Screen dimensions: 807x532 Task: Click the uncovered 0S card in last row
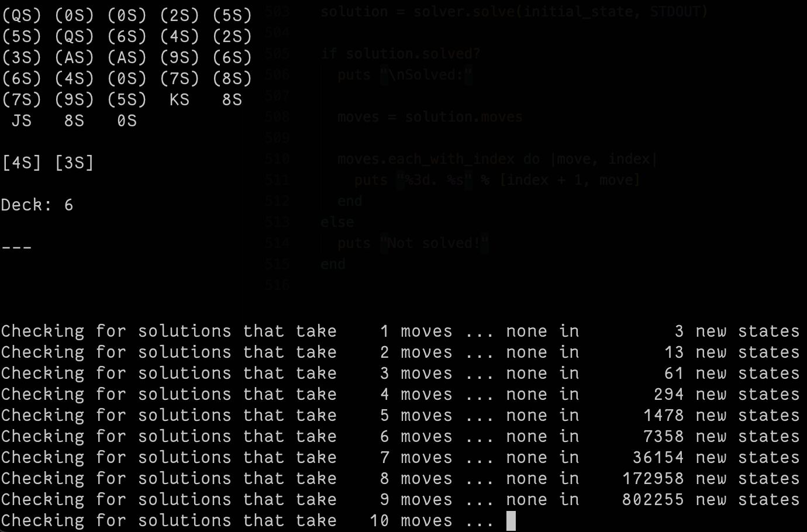coord(127,120)
